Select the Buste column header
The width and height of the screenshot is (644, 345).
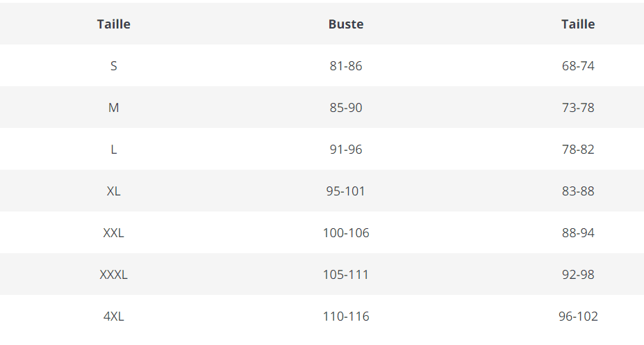point(346,24)
